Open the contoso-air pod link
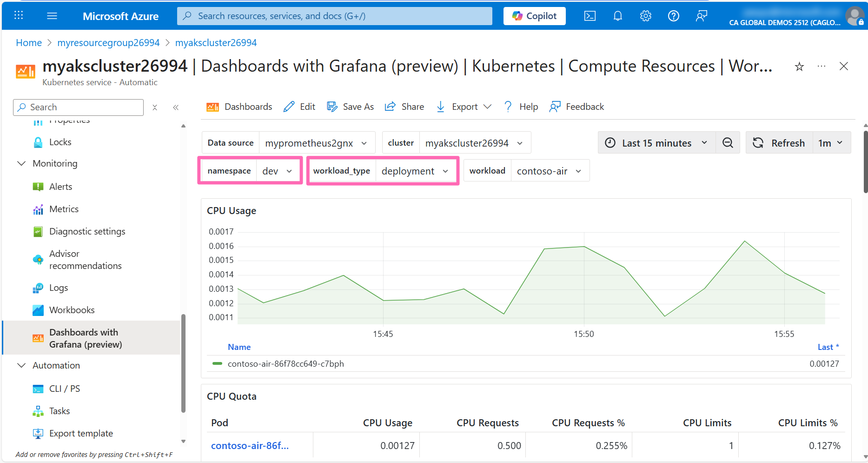This screenshot has width=868, height=463. tap(250, 445)
